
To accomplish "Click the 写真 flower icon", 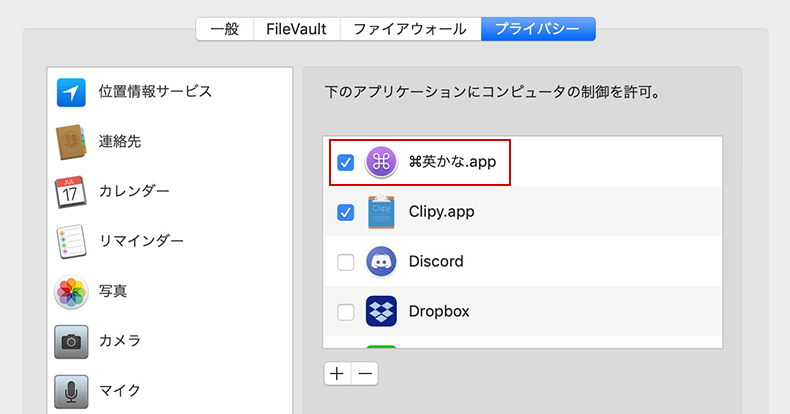I will point(71,292).
